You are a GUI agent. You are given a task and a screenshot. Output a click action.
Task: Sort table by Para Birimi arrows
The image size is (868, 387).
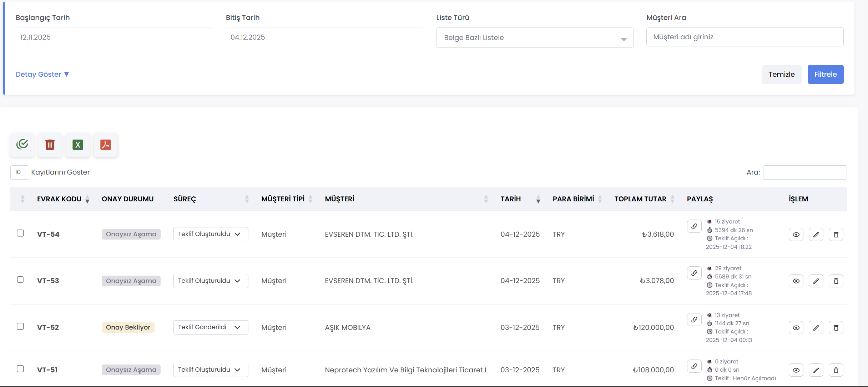[x=600, y=199]
